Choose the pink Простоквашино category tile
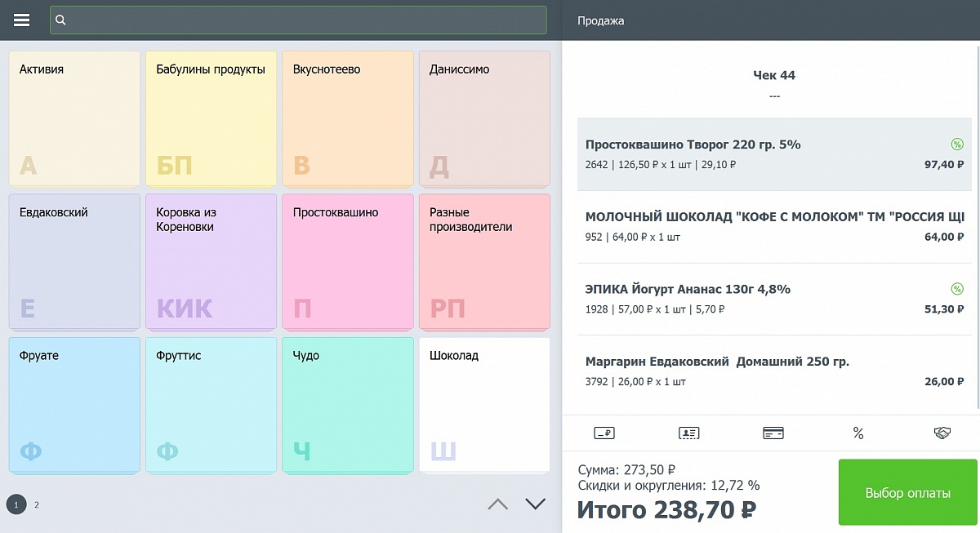Screen dimensions: 980x533 (x=348, y=262)
